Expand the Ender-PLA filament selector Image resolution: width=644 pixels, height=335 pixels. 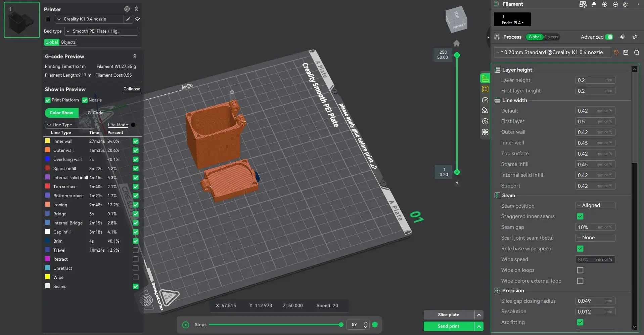click(512, 19)
